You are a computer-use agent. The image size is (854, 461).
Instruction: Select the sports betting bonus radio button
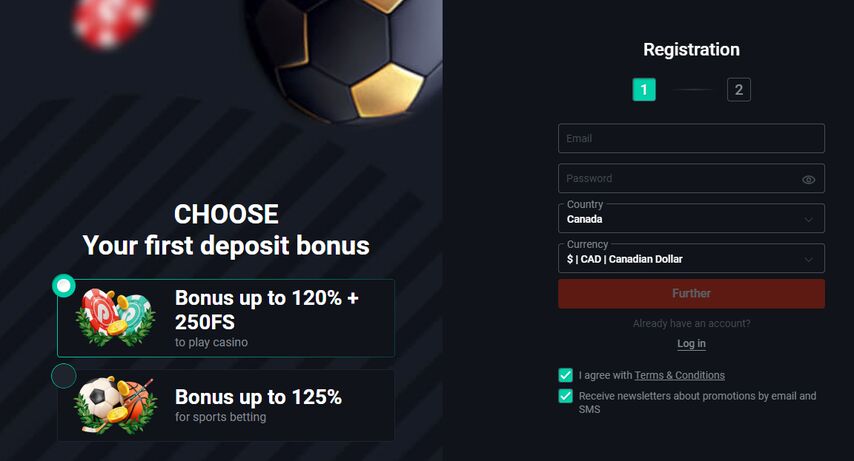pos(64,375)
